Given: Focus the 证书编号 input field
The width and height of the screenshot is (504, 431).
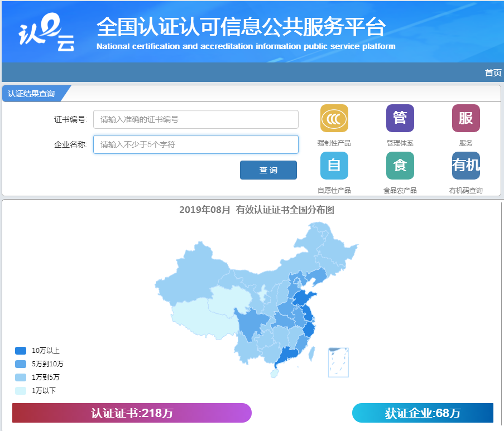Looking at the screenshot, I should [196, 119].
